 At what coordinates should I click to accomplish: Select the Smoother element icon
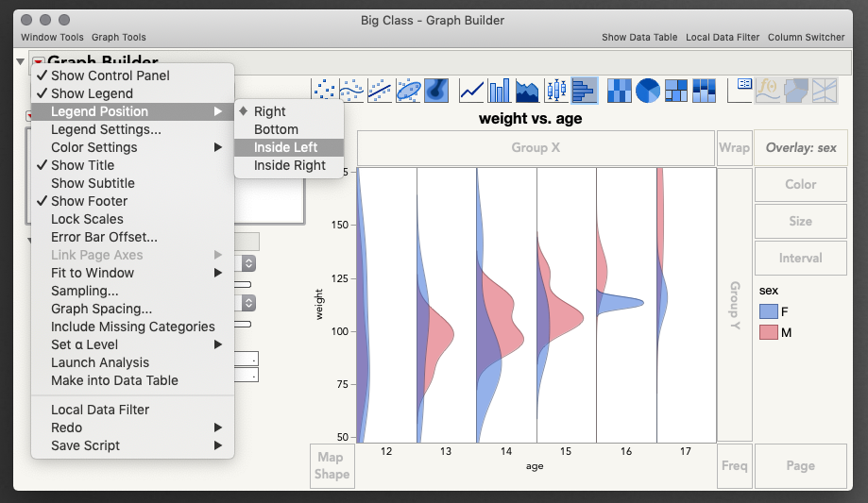(351, 91)
